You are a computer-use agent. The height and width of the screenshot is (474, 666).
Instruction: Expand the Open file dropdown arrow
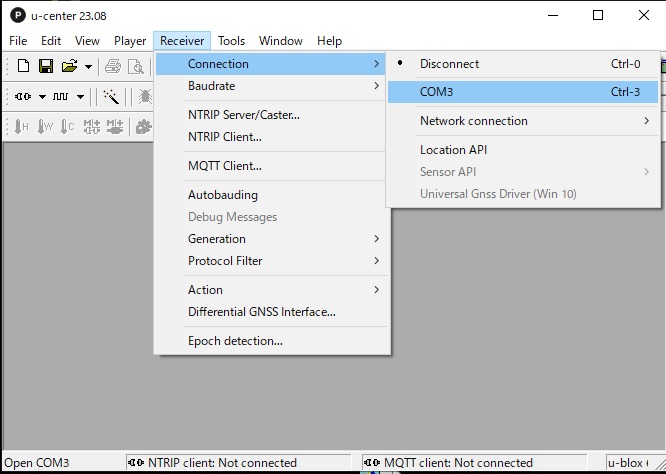tap(88, 67)
